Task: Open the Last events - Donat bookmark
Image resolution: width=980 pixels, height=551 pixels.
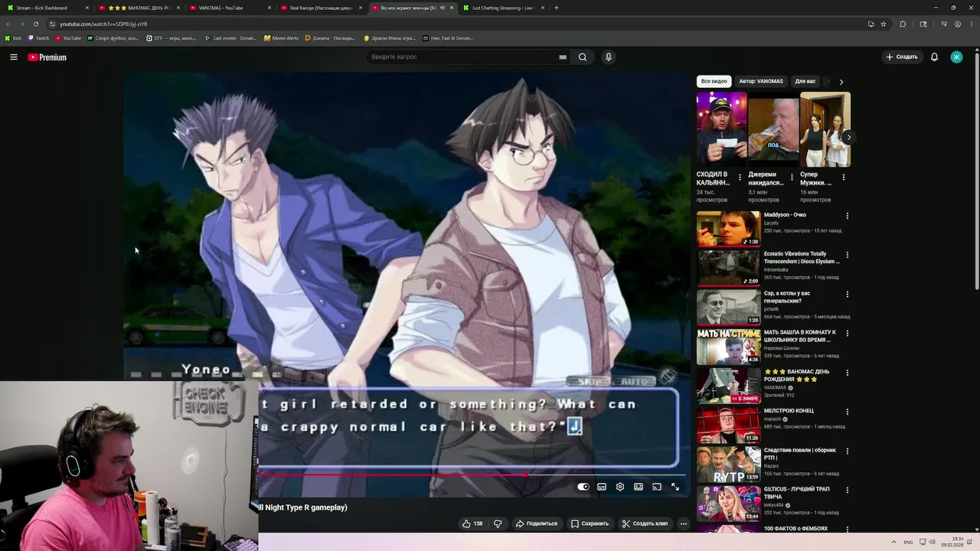Action: (231, 37)
